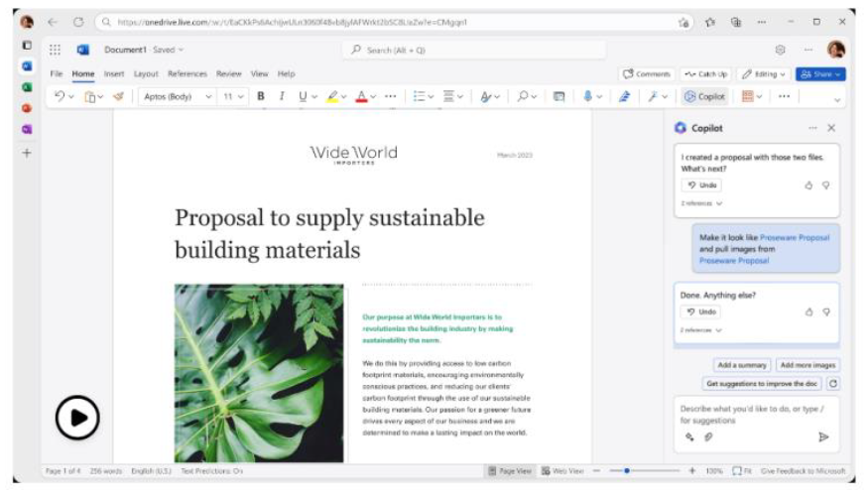
Task: Apply the yellow text highlight color
Action: click(x=332, y=96)
